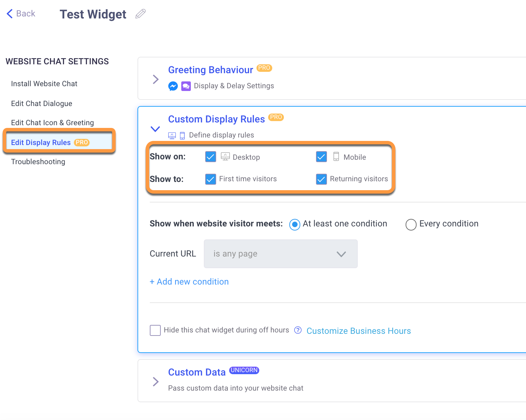
Task: Expand the Greeting Behaviour section
Action: [x=156, y=79]
